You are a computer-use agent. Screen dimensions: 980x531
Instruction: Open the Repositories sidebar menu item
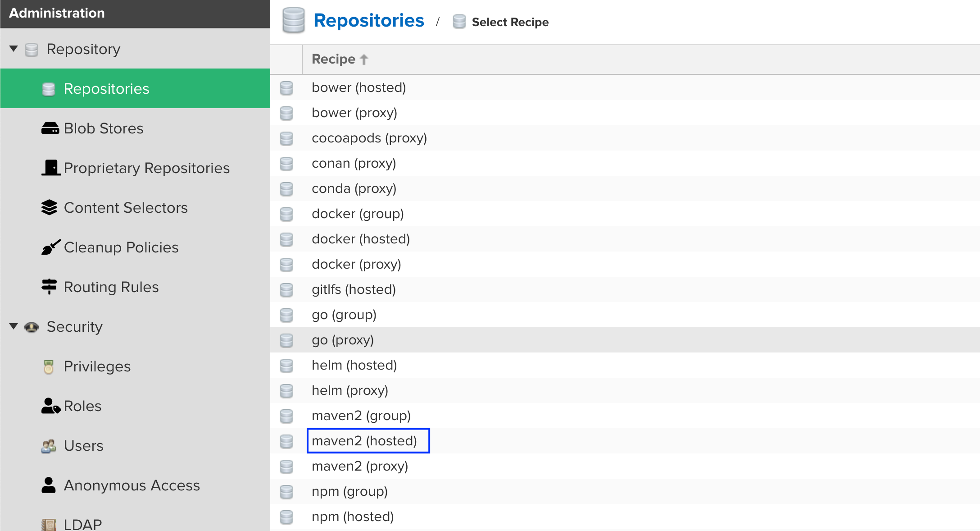point(106,89)
